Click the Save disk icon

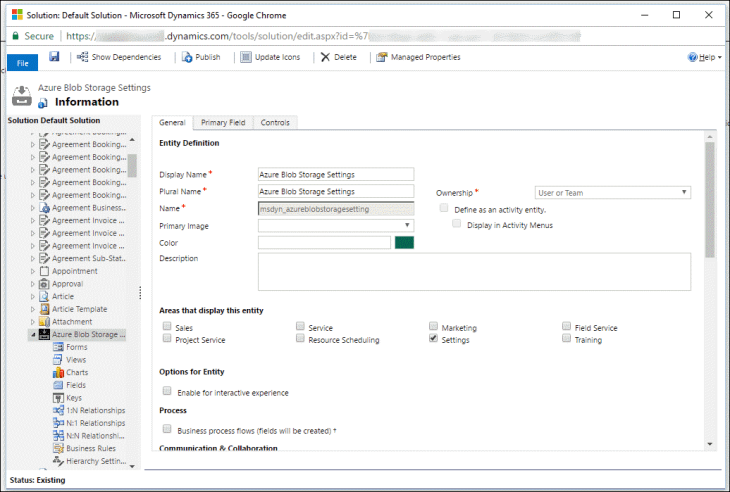click(54, 57)
